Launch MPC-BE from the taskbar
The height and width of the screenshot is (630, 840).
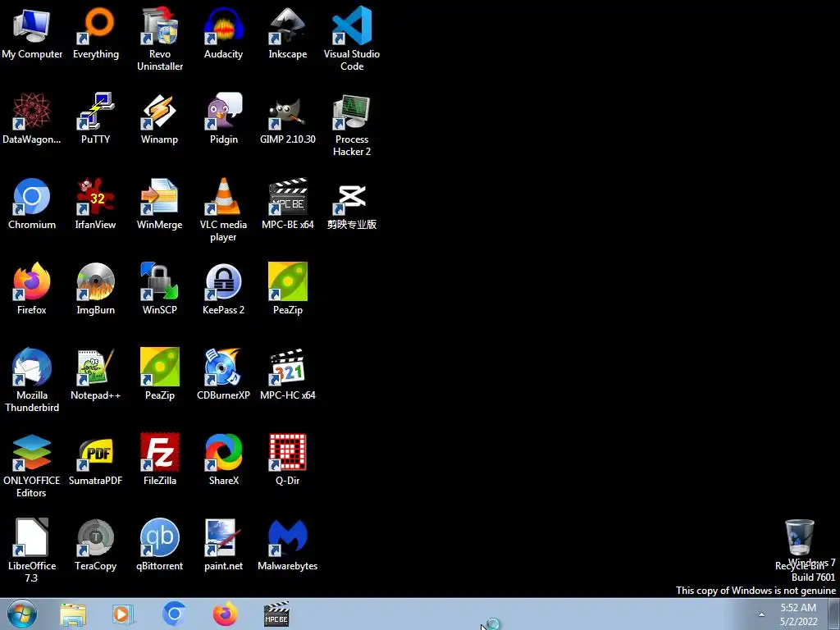click(276, 614)
